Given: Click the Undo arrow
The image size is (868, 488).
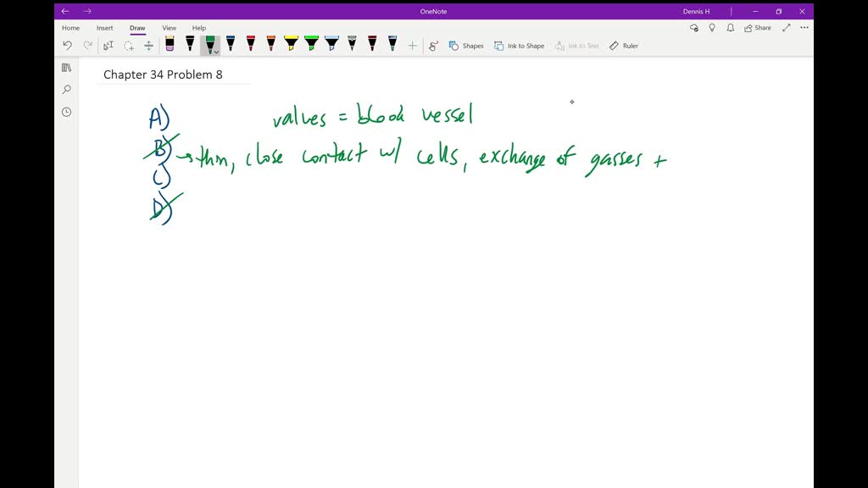Looking at the screenshot, I should pyautogui.click(x=68, y=46).
